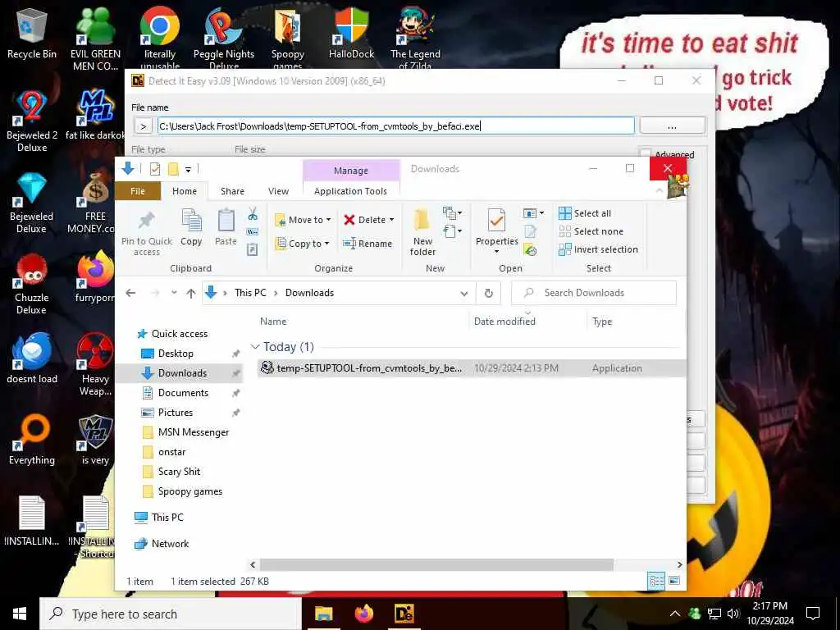Click the History icon in the Open group
The width and height of the screenshot is (840, 630).
click(x=531, y=249)
